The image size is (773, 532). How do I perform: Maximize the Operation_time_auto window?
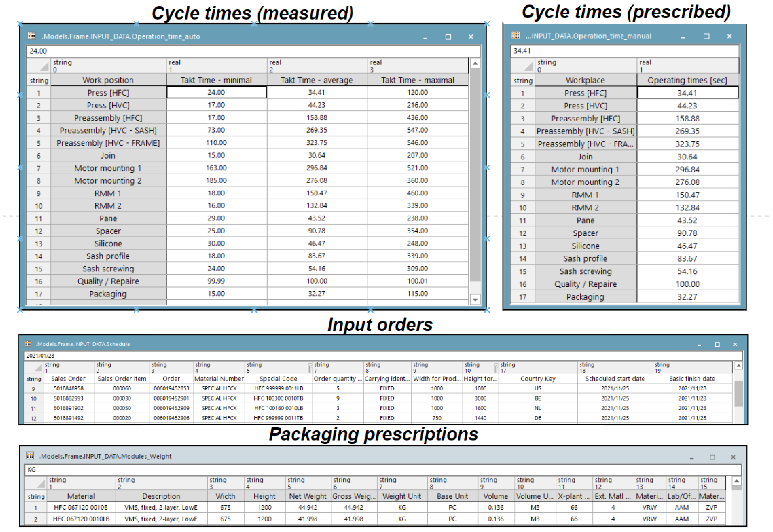448,37
